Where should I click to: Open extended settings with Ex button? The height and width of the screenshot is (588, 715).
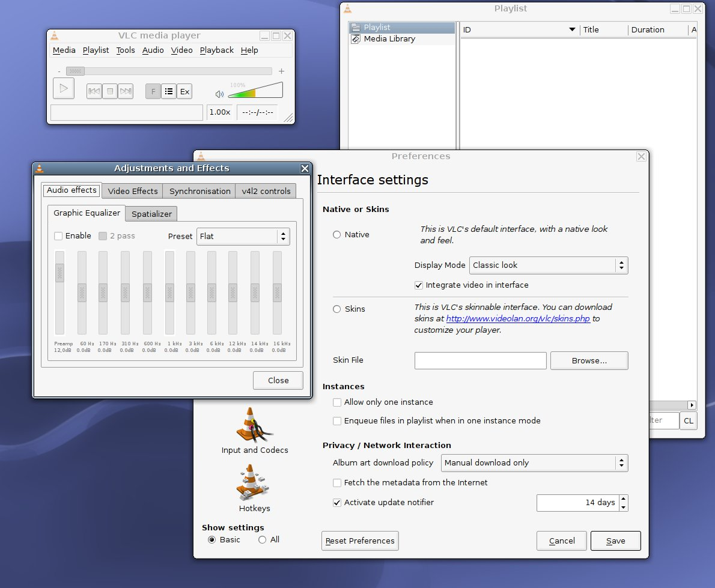pyautogui.click(x=184, y=91)
